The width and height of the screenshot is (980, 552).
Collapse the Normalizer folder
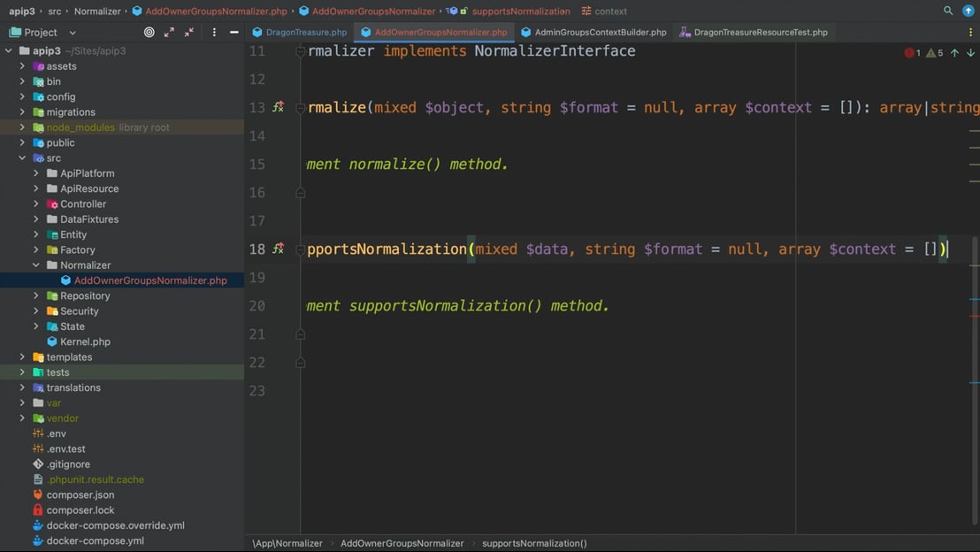pos(36,265)
